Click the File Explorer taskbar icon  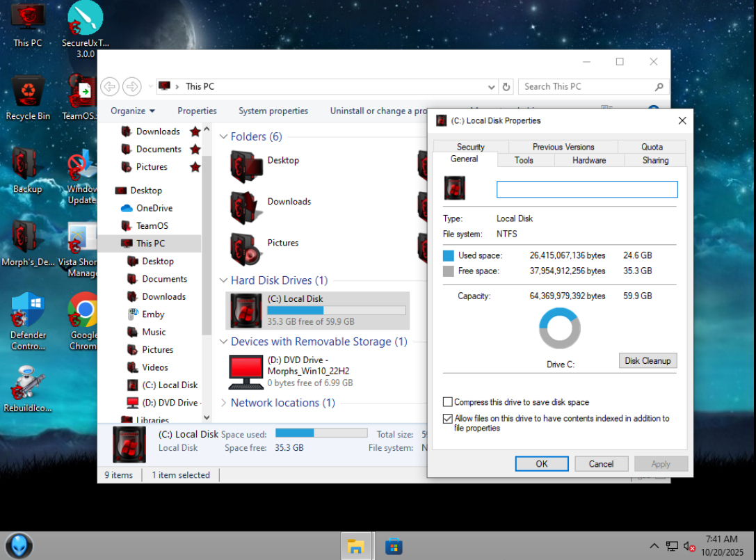[x=356, y=546]
